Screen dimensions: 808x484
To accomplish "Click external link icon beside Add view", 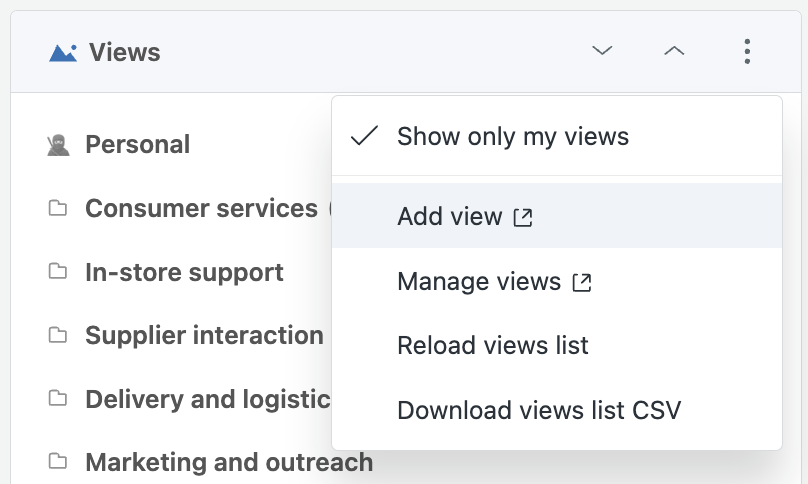I will 523,217.
